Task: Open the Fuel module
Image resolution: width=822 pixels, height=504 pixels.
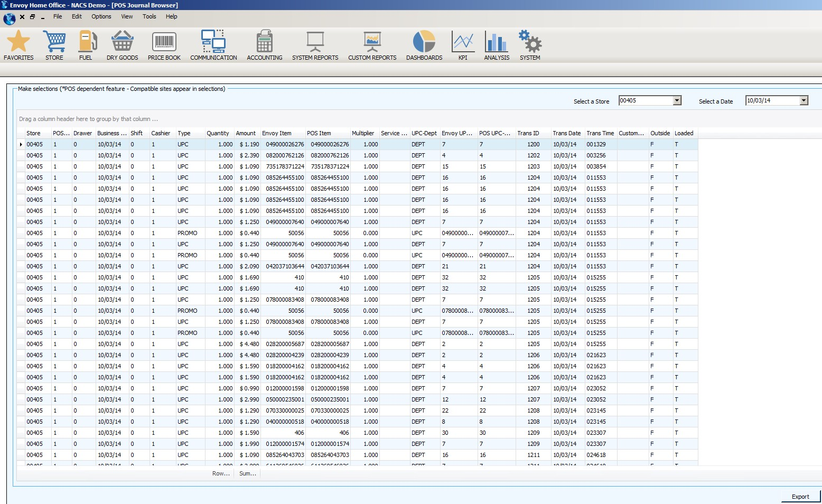Action: [x=86, y=44]
